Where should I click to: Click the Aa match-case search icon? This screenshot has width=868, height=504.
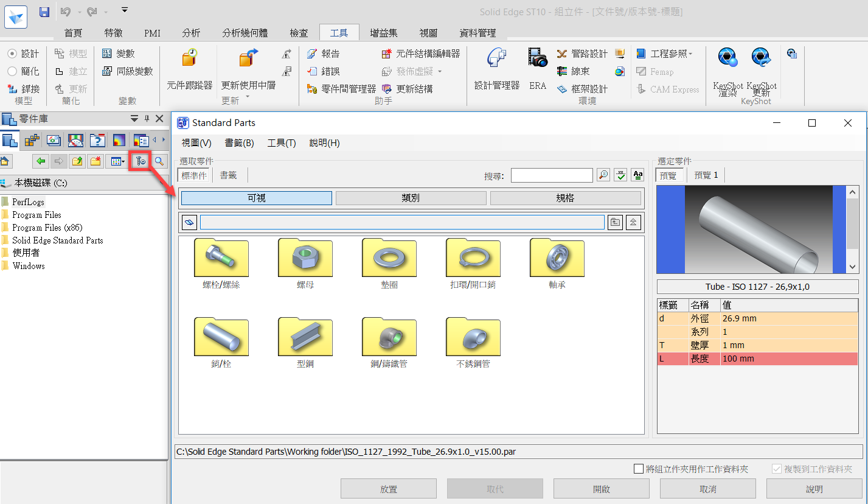[x=637, y=175]
